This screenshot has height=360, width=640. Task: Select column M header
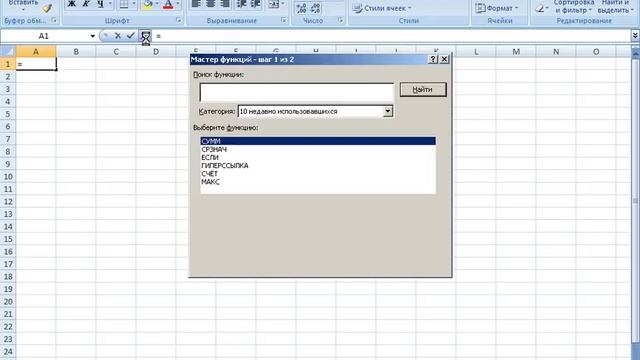coord(516,51)
